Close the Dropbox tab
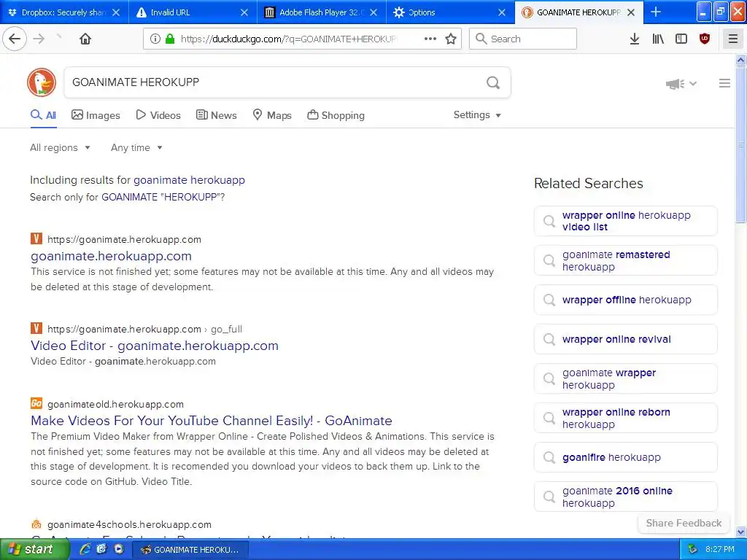Screen dimensions: 747x560 click(x=116, y=12)
